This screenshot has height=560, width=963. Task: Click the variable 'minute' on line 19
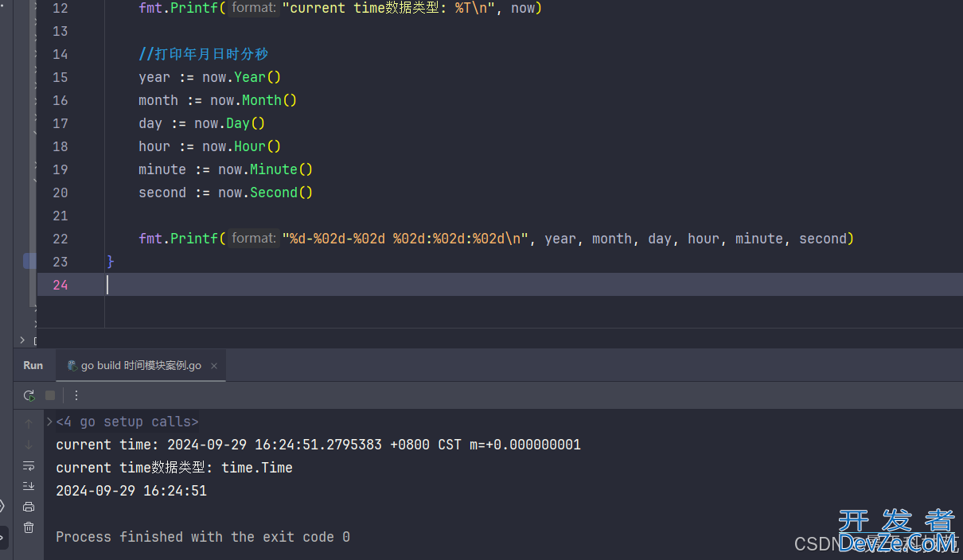(x=162, y=169)
